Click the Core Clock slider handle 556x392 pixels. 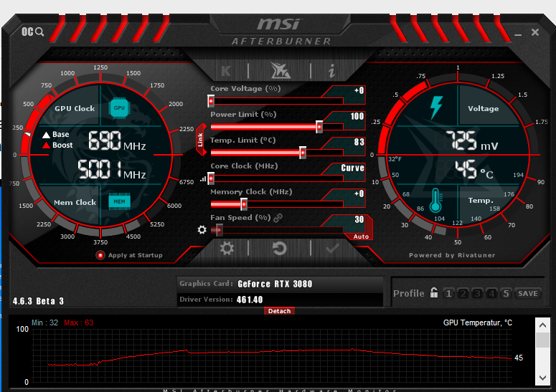(x=211, y=178)
